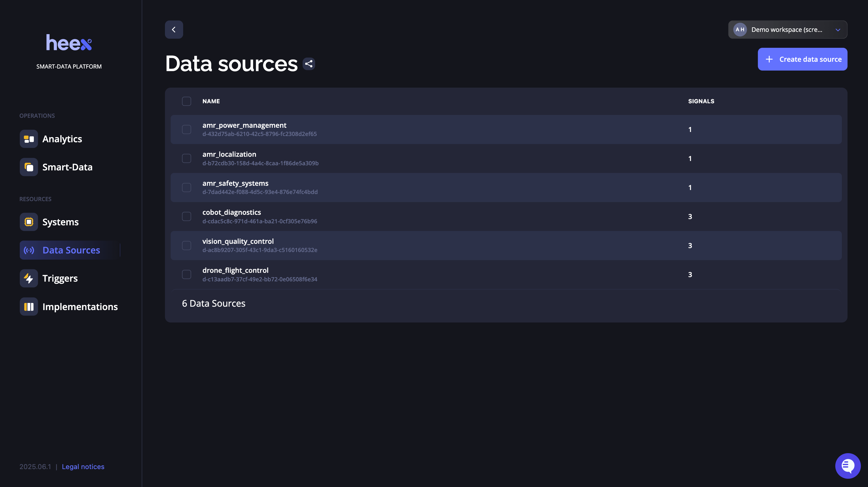Viewport: 868px width, 487px height.
Task: Click ID d-c13aadb7-37cf-49e2-bb72-0e06508f6e34
Action: (x=260, y=279)
